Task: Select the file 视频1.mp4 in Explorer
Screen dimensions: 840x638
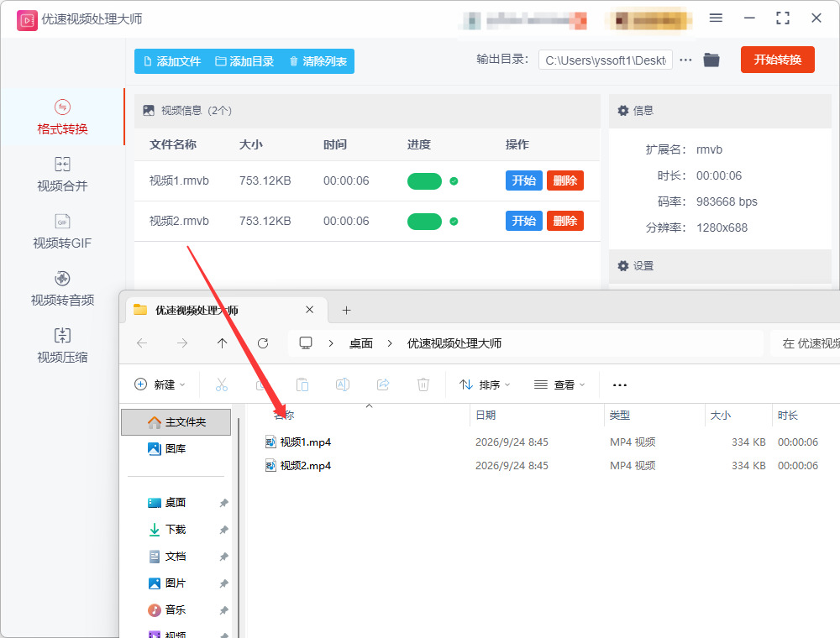Action: 298,442
